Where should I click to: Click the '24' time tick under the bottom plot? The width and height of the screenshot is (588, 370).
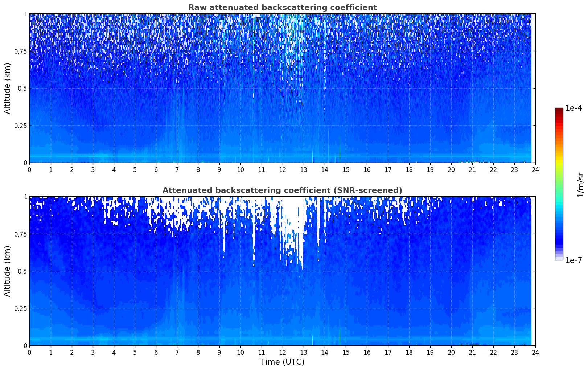(x=535, y=352)
